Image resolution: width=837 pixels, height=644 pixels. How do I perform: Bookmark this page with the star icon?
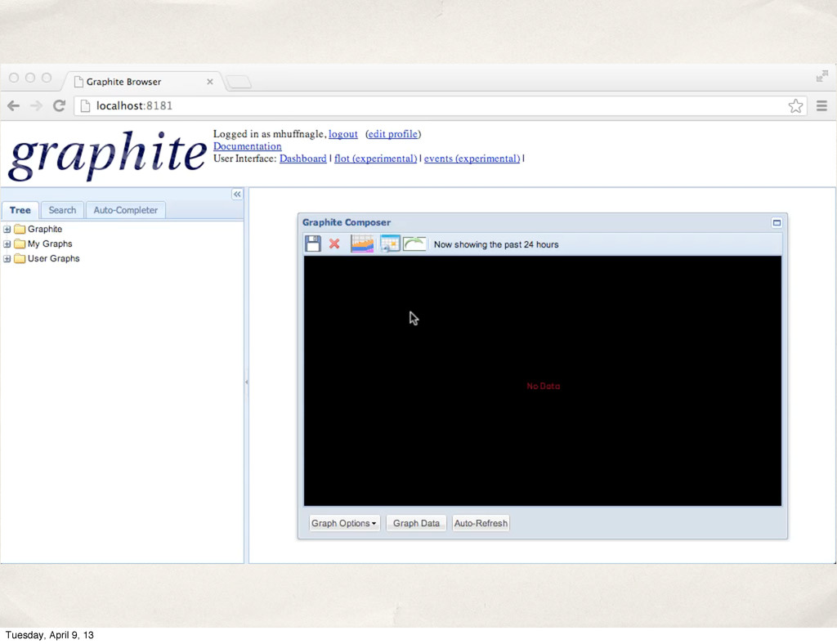[795, 105]
